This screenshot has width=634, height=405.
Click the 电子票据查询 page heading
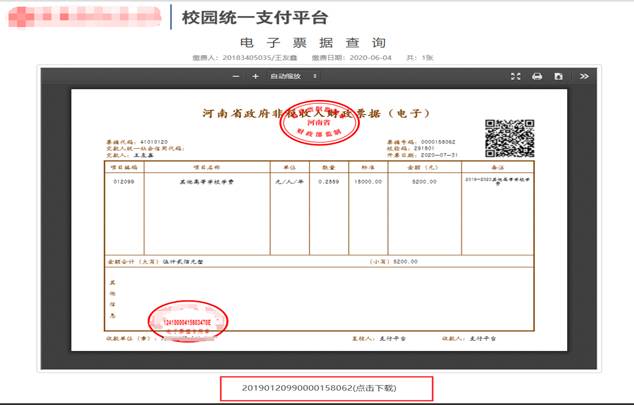click(x=313, y=43)
